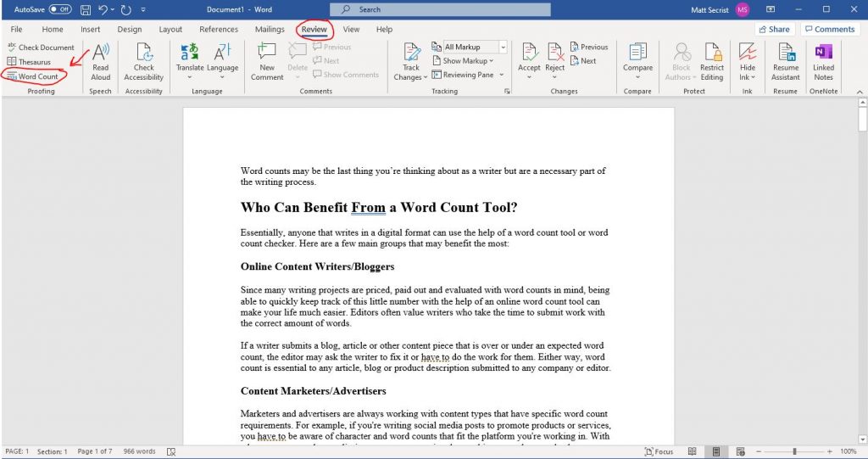Adjust the zoom slider handle
The height and width of the screenshot is (459, 868).
tap(794, 451)
